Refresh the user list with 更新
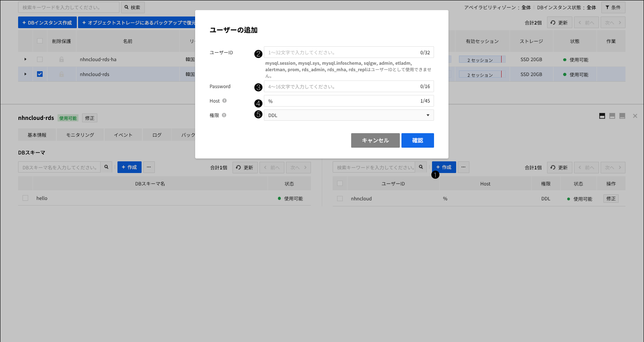644x342 pixels. click(x=560, y=167)
